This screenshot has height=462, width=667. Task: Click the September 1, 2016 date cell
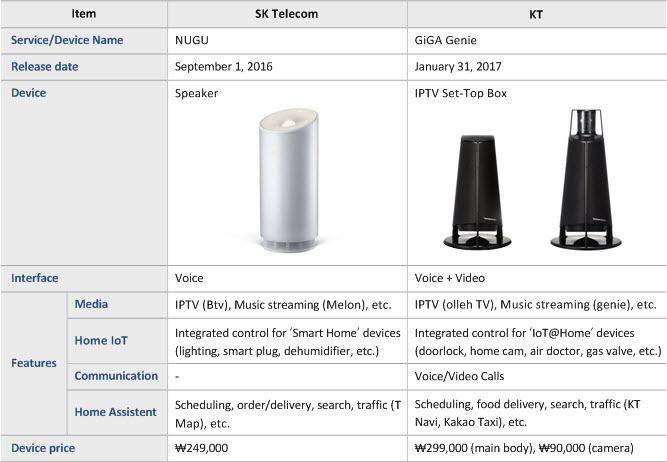pos(288,67)
